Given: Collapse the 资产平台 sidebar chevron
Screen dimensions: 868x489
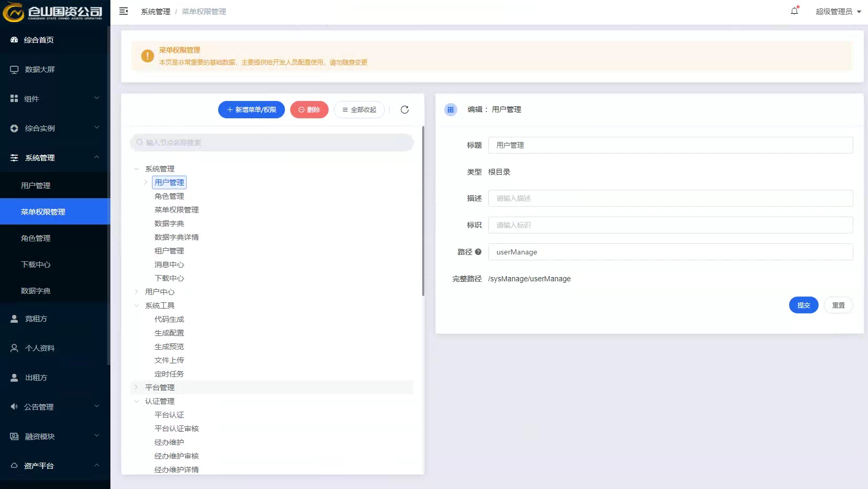Looking at the screenshot, I should pos(97,465).
